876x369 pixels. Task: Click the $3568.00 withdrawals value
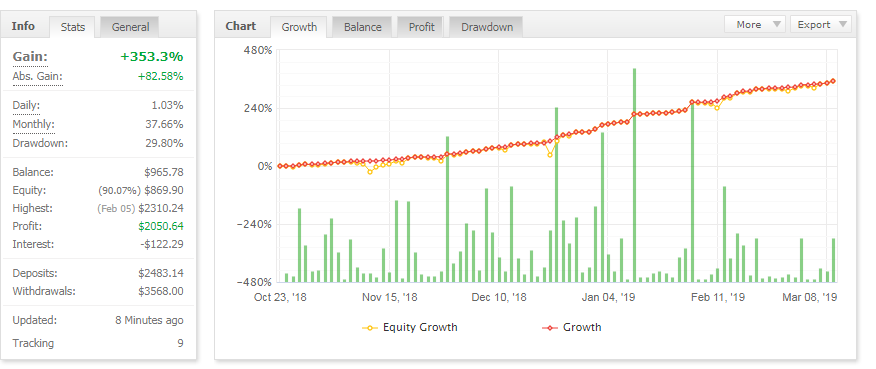[160, 291]
